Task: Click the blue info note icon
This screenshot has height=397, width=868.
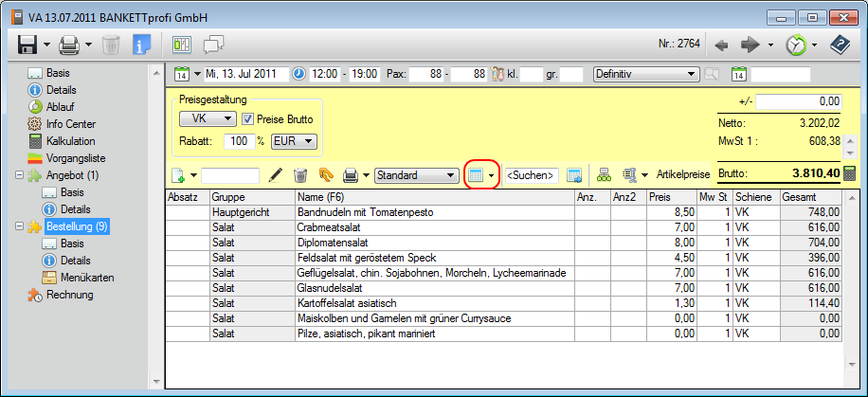Action: [141, 45]
